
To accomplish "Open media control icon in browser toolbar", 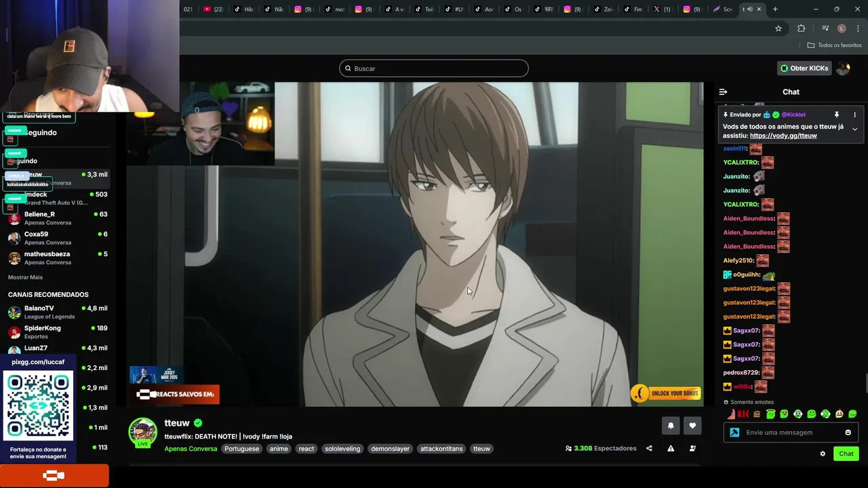I will point(825,28).
